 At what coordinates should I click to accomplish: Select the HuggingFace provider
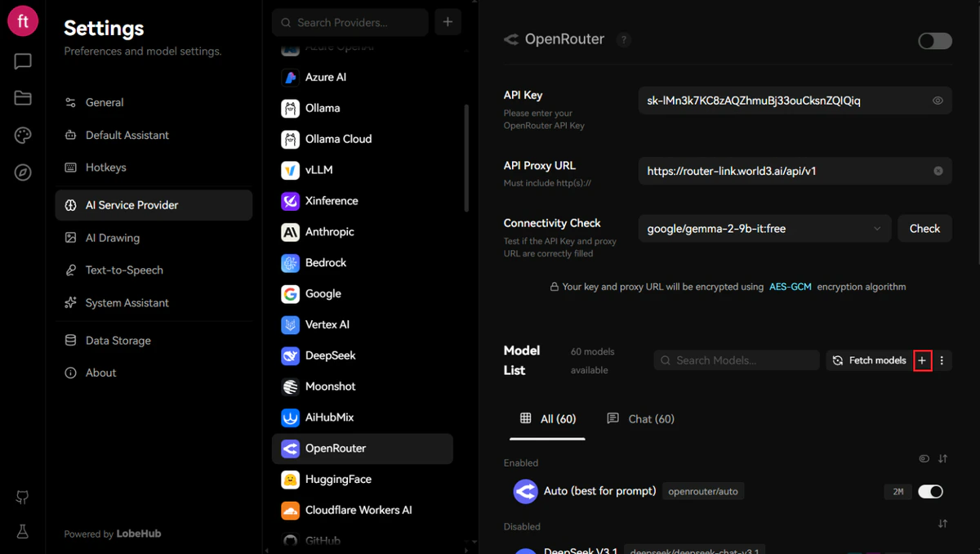(x=363, y=480)
